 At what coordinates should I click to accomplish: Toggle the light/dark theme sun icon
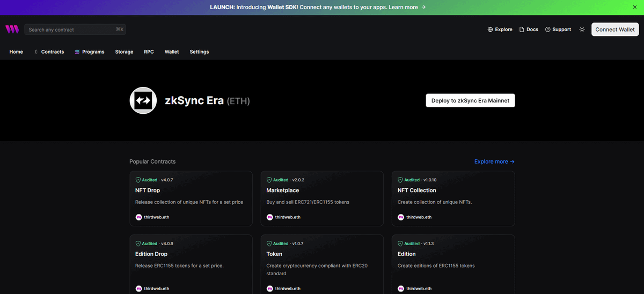coord(582,30)
